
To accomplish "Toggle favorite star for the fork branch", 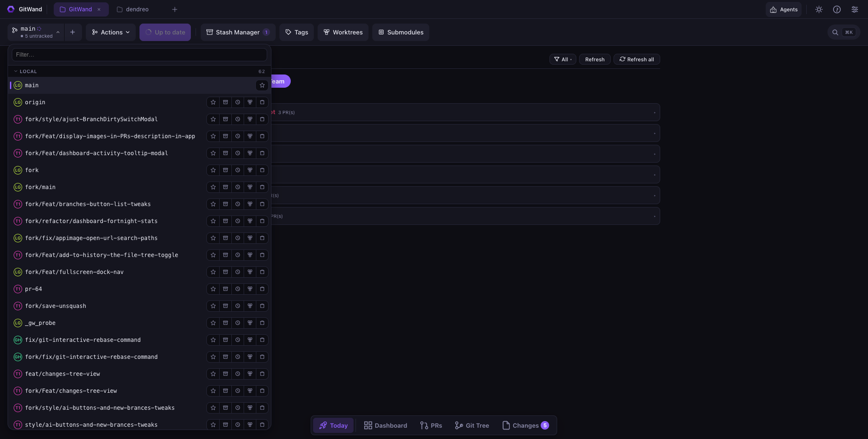I will (213, 170).
